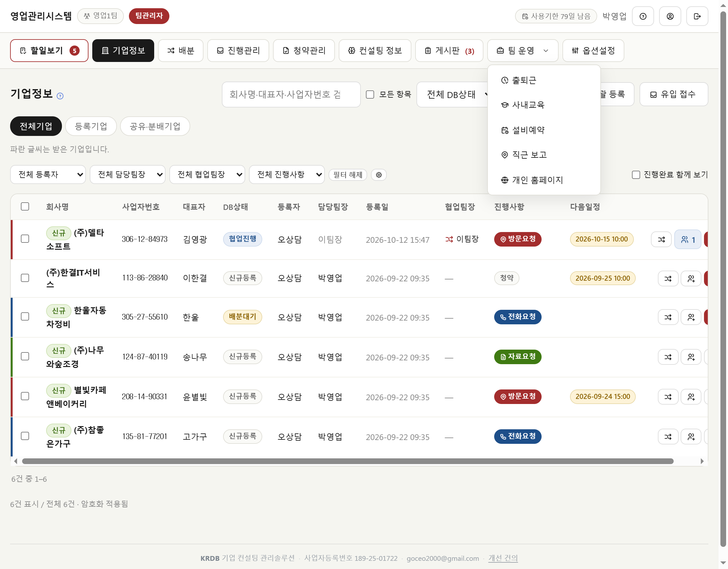Viewport: 728px width, 569px height.
Task: Click add-user icon in 별빛카페앤베이커리 row
Action: tap(691, 397)
